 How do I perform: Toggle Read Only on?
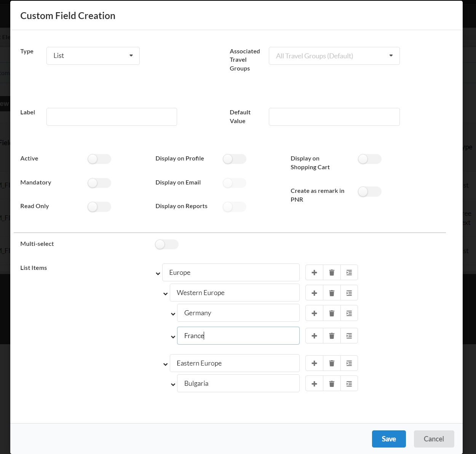pyautogui.click(x=99, y=207)
